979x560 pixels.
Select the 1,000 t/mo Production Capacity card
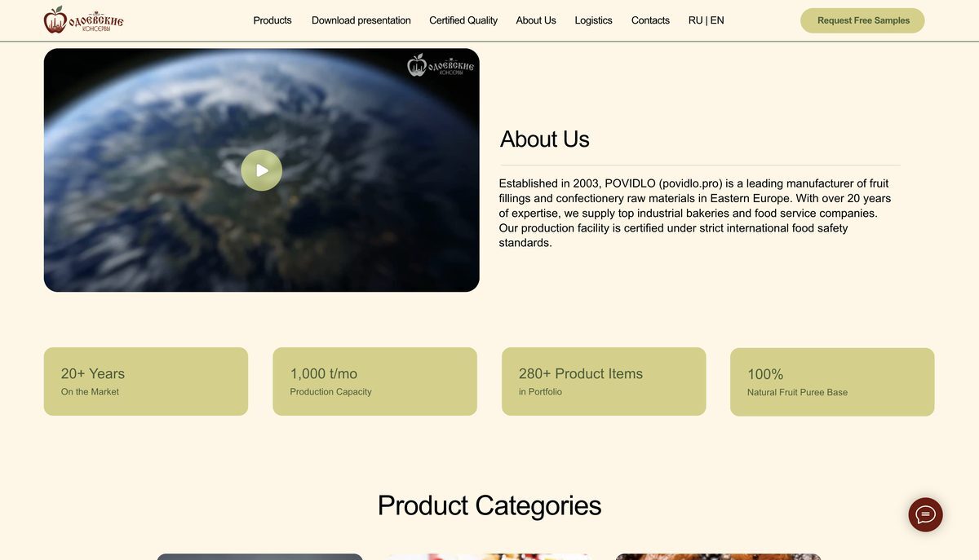point(374,381)
